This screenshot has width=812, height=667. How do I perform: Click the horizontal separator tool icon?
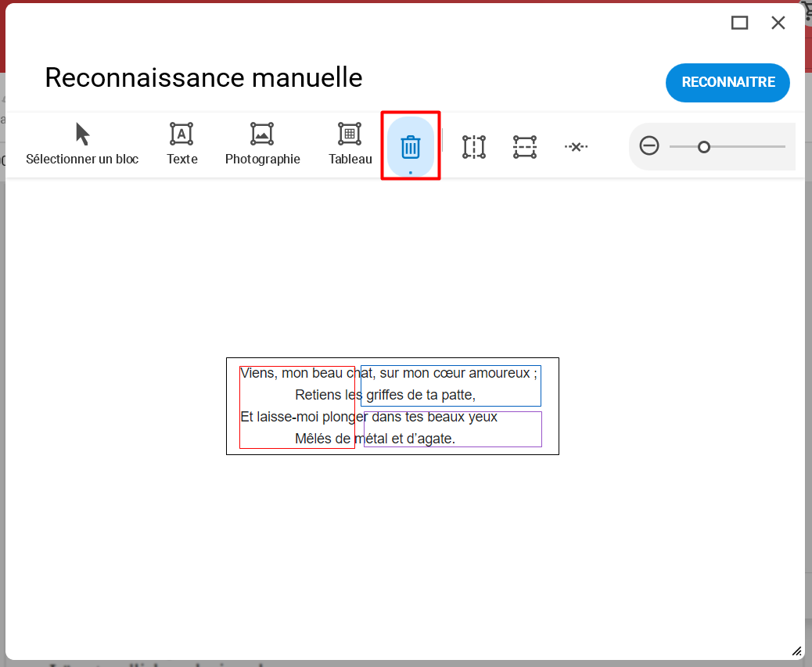(x=525, y=147)
